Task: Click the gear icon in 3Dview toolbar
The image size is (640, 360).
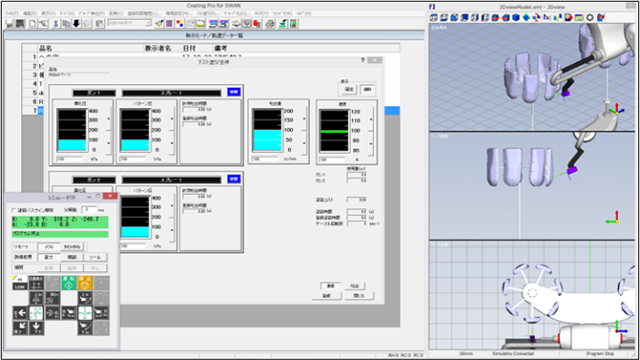Action: pos(589,18)
